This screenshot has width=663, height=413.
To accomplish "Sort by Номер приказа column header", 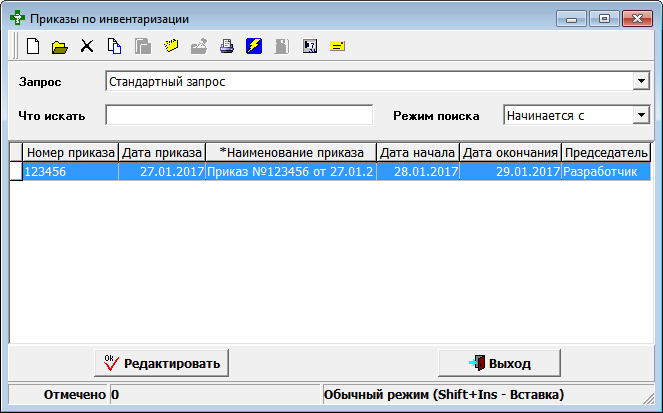I will coord(69,152).
